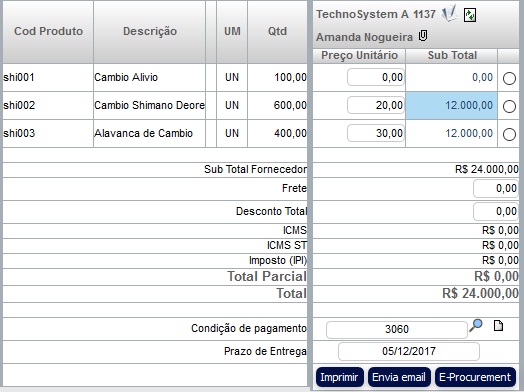Click quantity 100,00 cell
Screen dimensions: 524x392
[277, 78]
